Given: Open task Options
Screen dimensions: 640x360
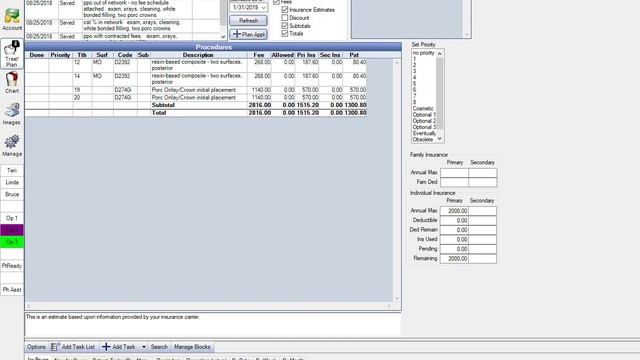Looking at the screenshot, I should pos(36,347).
